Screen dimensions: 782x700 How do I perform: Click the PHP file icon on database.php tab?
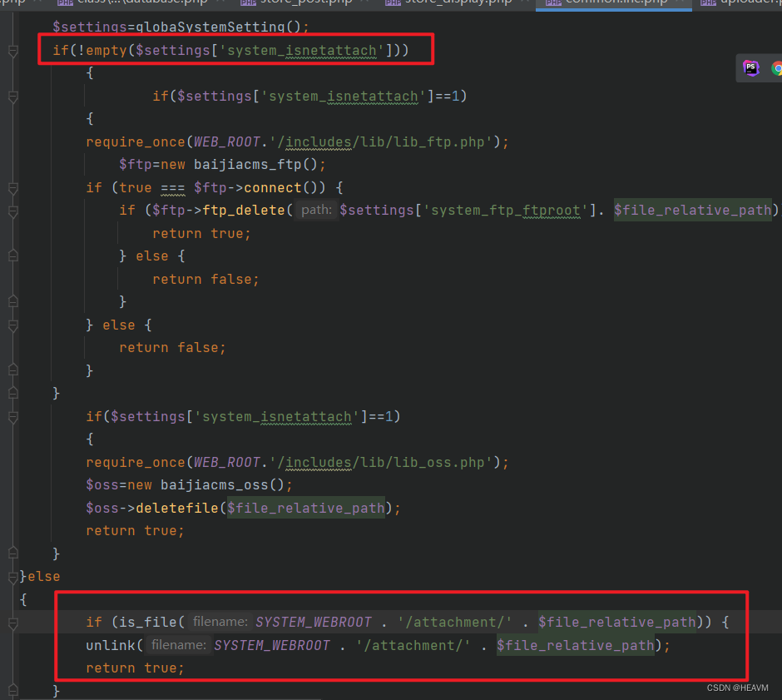pyautogui.click(x=65, y=4)
